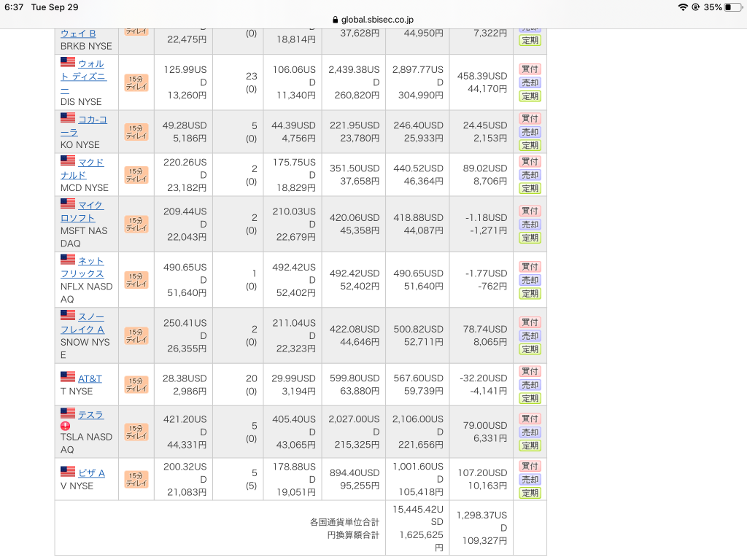Screen dimensions: 747x560
Task: Open the ビザ A stock link
Action: tap(91, 472)
